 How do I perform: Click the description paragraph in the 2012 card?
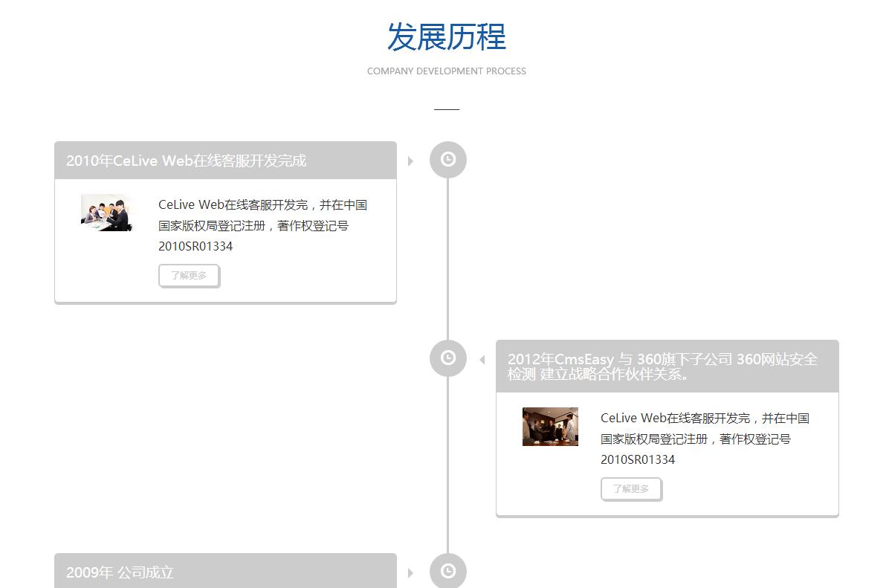point(705,439)
